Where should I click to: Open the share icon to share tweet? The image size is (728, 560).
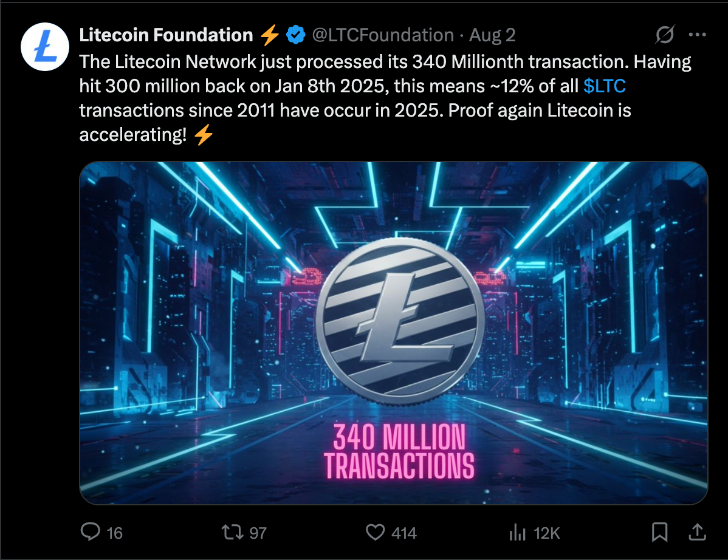(698, 533)
